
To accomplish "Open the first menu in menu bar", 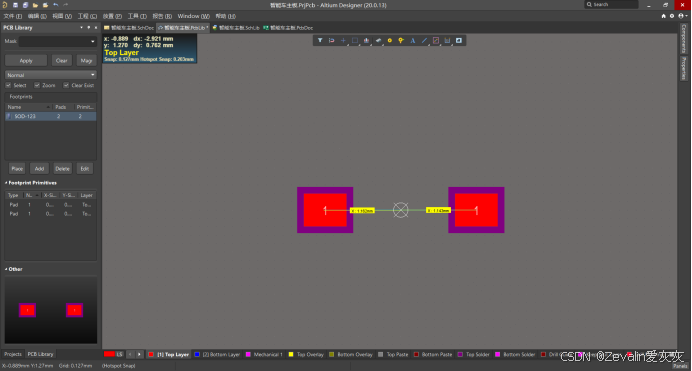I will 12,16.
